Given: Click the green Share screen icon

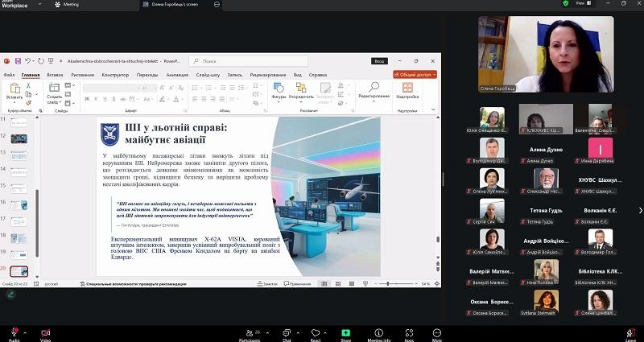Looking at the screenshot, I should point(346,331).
